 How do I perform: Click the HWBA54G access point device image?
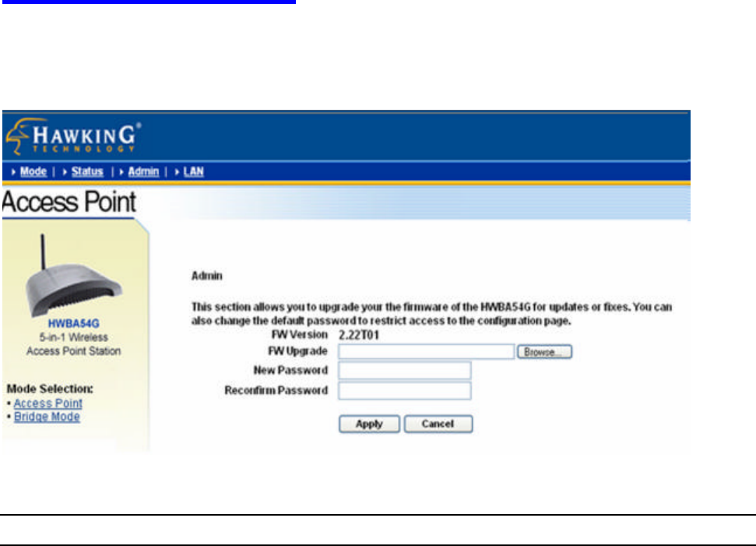click(x=73, y=276)
